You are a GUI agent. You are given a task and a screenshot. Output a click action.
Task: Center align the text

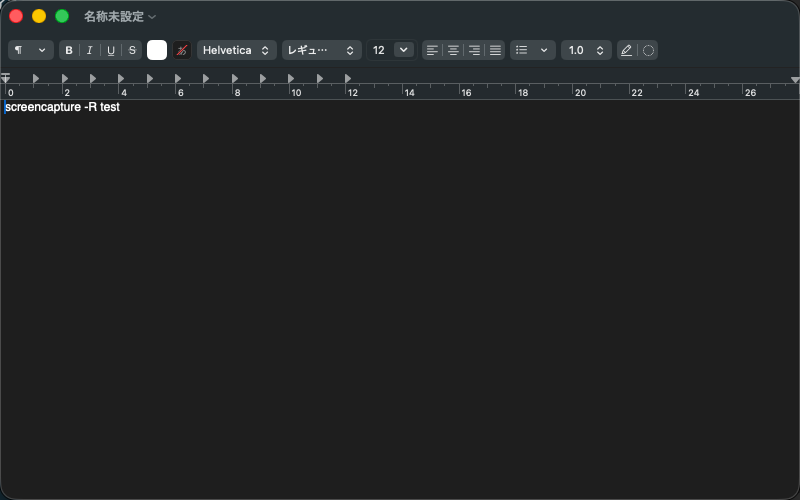pos(453,50)
